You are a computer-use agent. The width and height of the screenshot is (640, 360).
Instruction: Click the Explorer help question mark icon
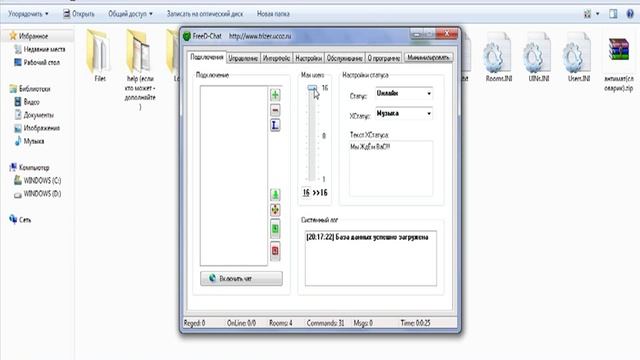click(x=630, y=14)
